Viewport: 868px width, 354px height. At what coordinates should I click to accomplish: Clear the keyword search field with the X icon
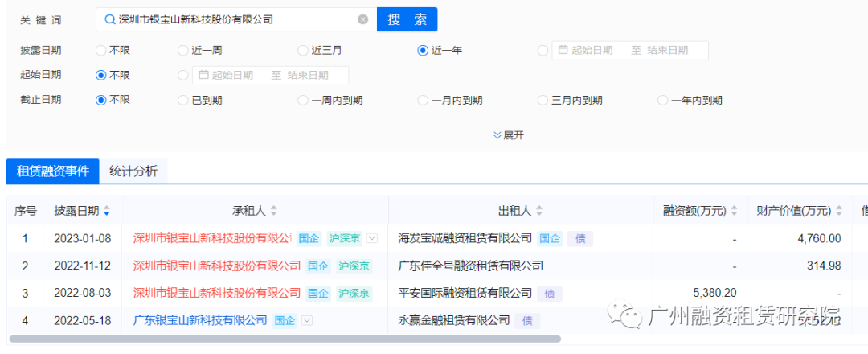click(x=363, y=19)
